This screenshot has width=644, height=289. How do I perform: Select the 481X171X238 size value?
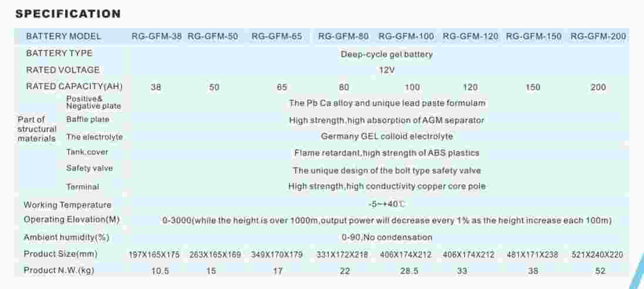tap(532, 255)
